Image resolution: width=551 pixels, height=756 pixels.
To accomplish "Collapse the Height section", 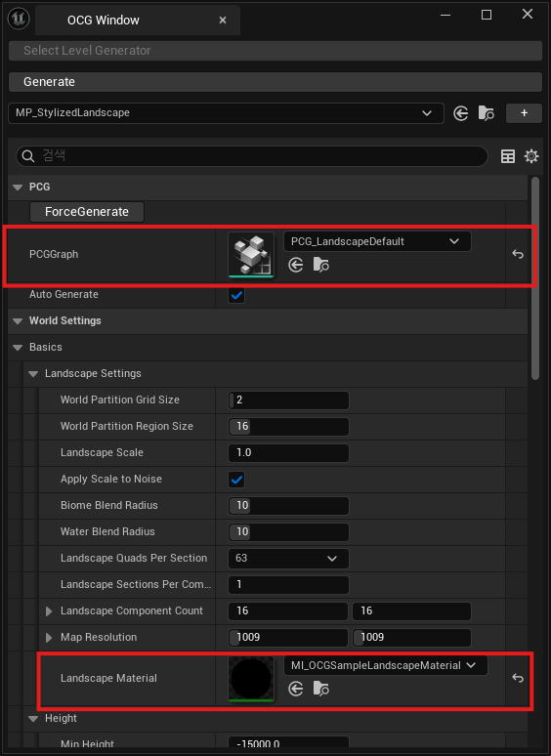I will point(33,719).
